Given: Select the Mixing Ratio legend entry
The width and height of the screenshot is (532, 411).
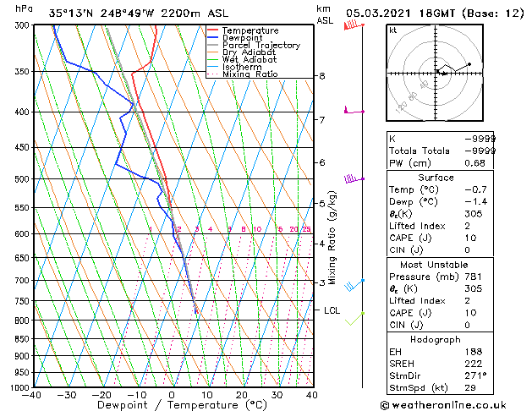Looking at the screenshot, I should click(243, 74).
